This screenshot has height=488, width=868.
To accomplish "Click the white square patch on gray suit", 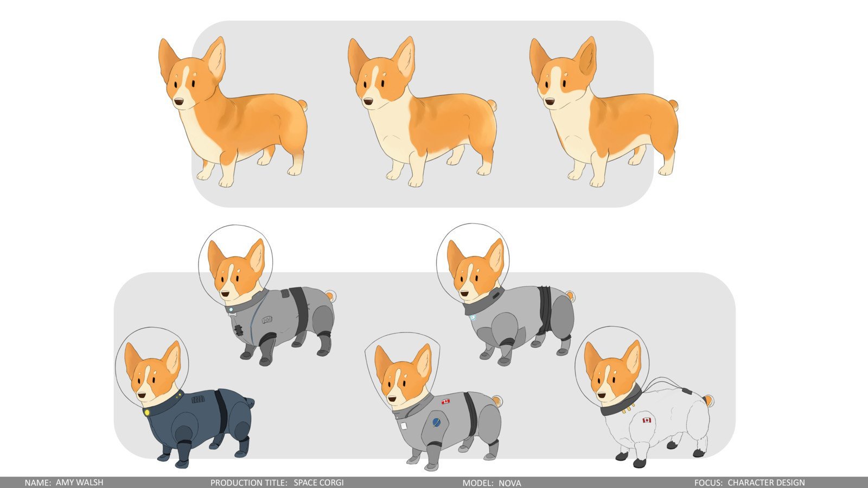I will 404,426.
